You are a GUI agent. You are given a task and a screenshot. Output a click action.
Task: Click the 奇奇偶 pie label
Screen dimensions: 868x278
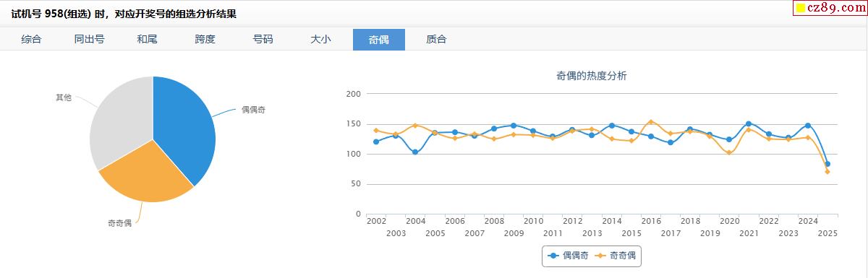pyautogui.click(x=120, y=223)
